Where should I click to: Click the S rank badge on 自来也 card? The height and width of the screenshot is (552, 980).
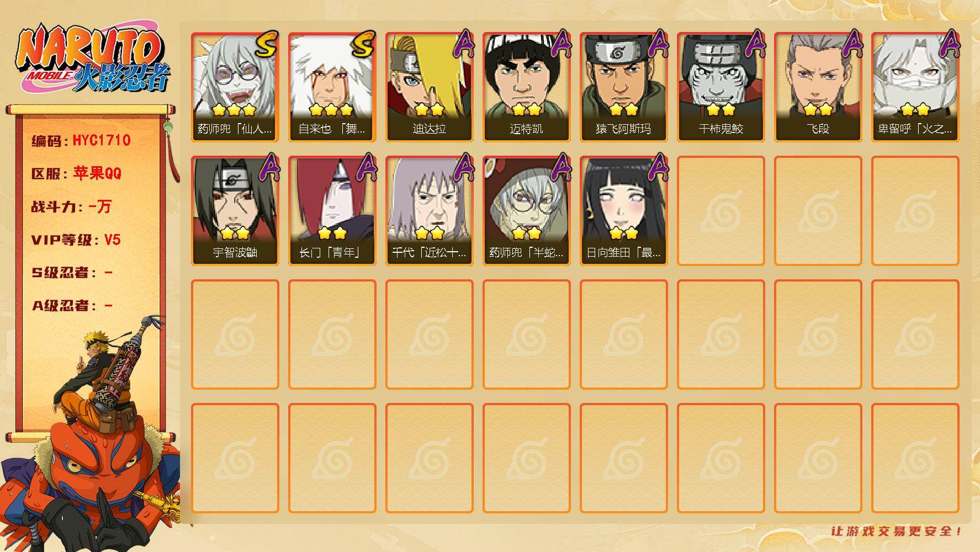[363, 44]
